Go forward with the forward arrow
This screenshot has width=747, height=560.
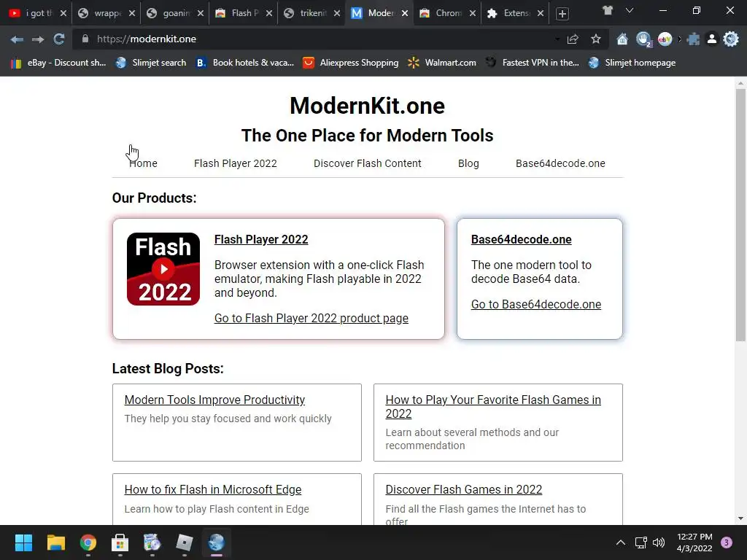38,39
